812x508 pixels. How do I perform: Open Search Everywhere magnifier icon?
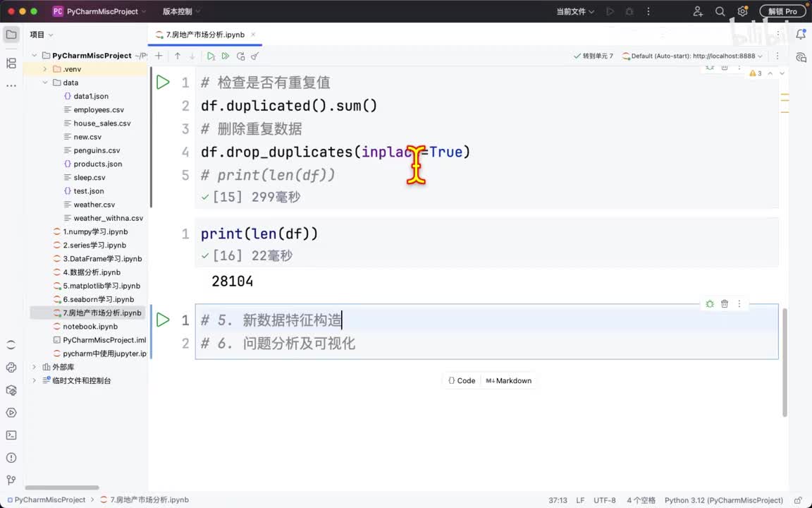720,11
